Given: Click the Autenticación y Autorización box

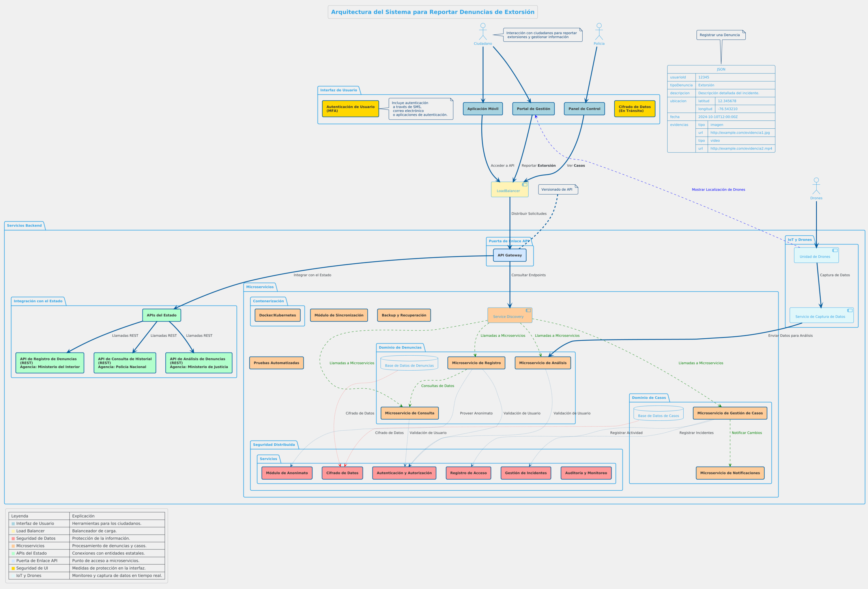Looking at the screenshot, I should click(404, 473).
